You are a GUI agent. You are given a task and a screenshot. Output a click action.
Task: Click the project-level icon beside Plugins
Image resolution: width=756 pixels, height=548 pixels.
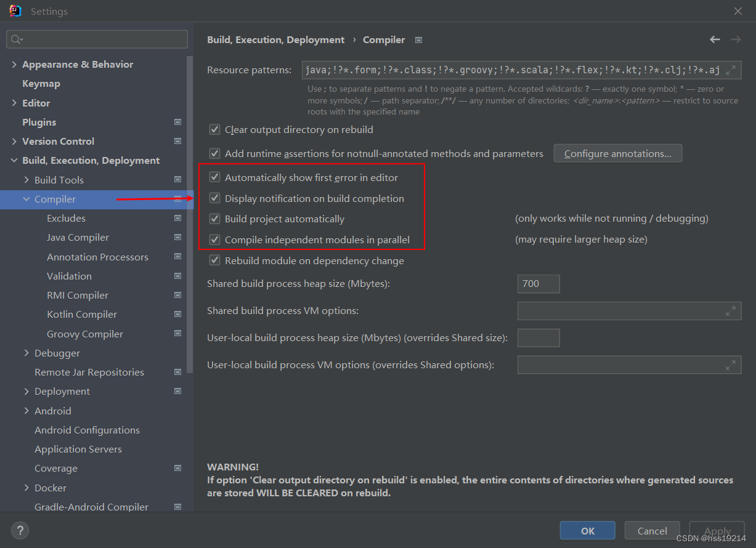click(177, 122)
